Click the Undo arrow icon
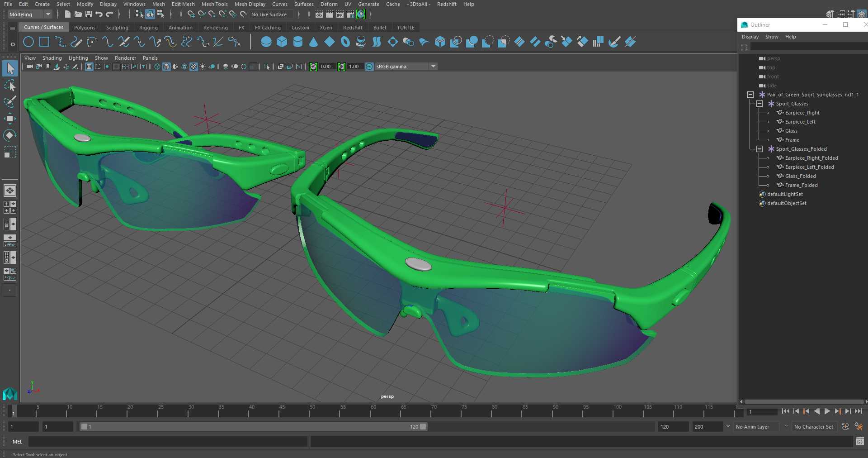868x458 pixels. pos(99,14)
